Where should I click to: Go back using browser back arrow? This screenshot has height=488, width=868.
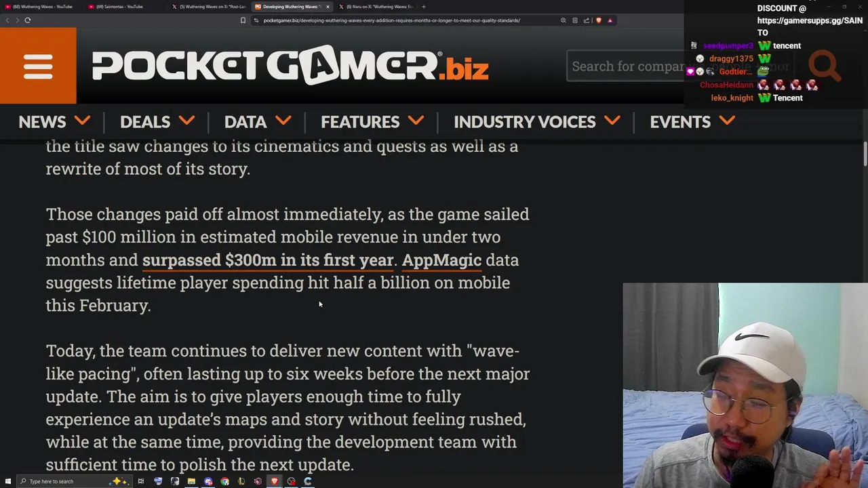click(7, 20)
